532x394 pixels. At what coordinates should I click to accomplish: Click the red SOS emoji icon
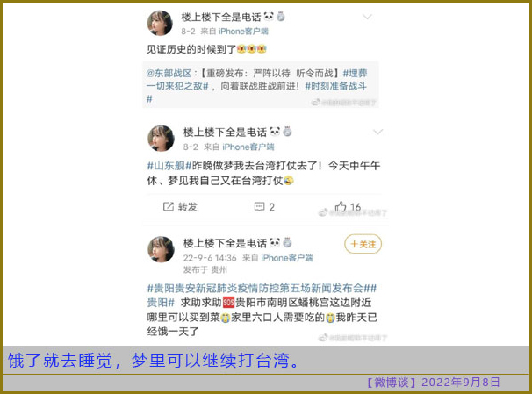228,302
